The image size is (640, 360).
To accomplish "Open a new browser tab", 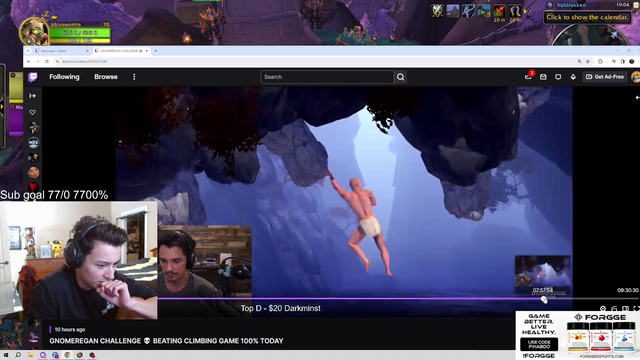I will (x=156, y=51).
